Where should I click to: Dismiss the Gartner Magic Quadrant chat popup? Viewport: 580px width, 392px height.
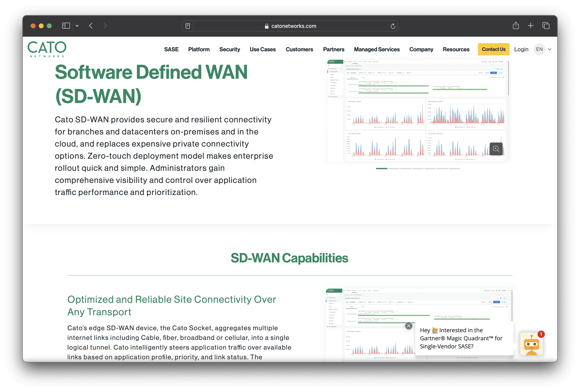click(x=408, y=326)
